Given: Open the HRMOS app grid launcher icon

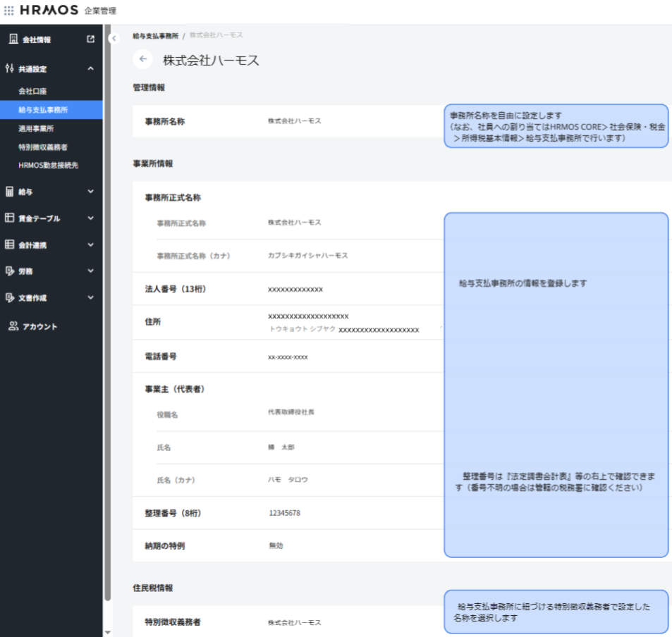Looking at the screenshot, I should tap(9, 11).
